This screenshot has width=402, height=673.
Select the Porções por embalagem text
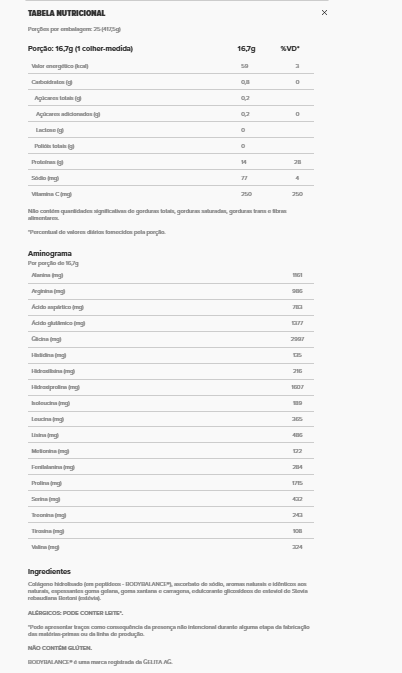click(74, 29)
